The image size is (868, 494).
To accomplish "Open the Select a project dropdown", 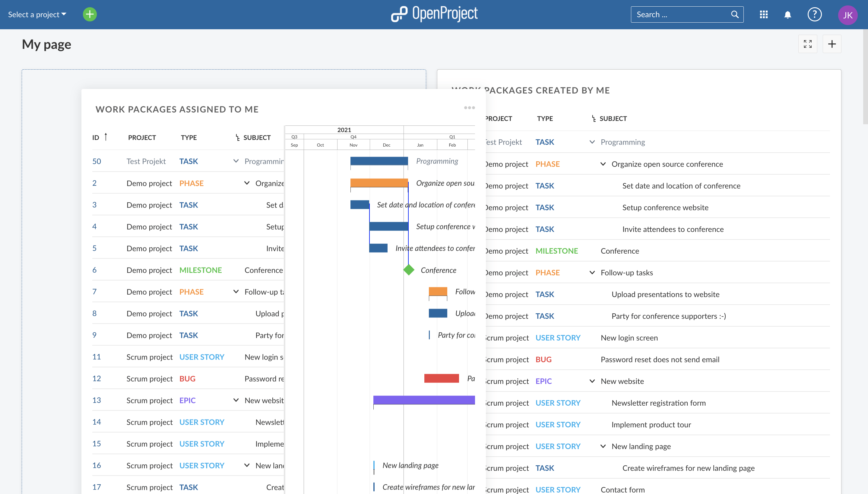I will click(x=37, y=14).
